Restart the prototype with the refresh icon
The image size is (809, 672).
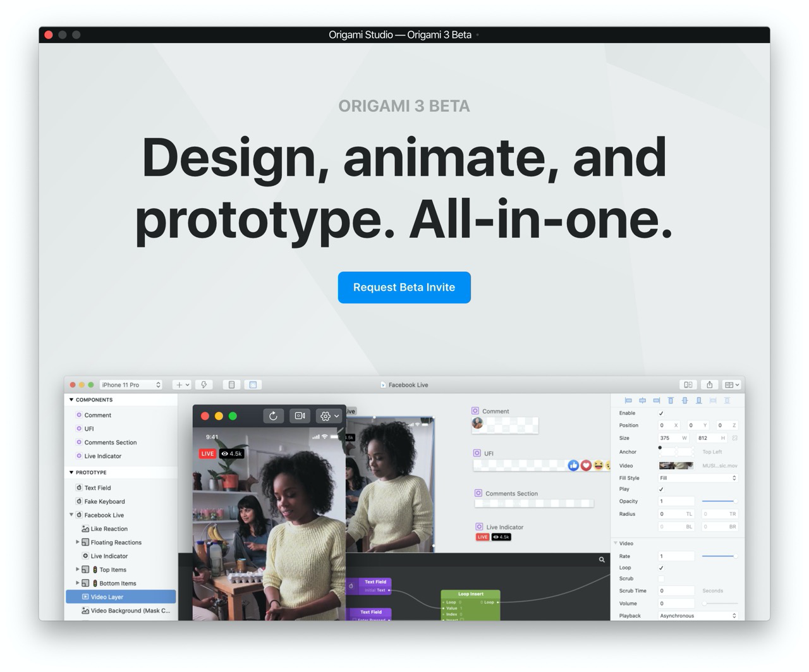click(273, 416)
